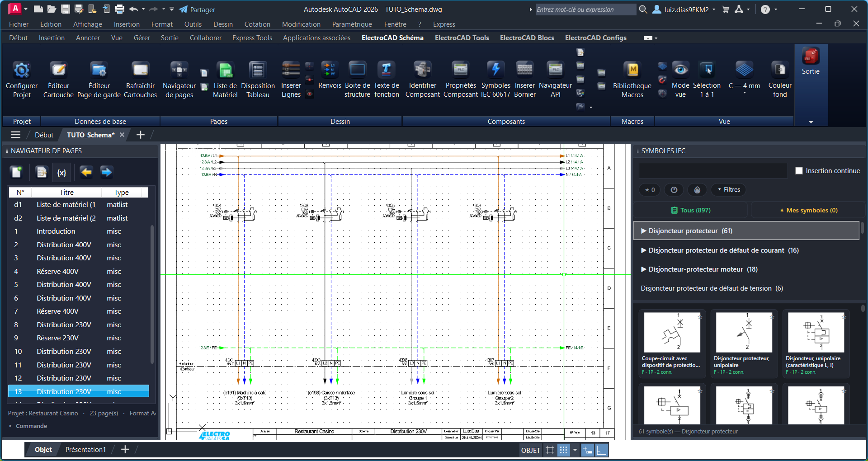Expand Disjoncteur protecteur de défaut de courant
Viewport: 868px width, 461px height.
pyautogui.click(x=746, y=250)
